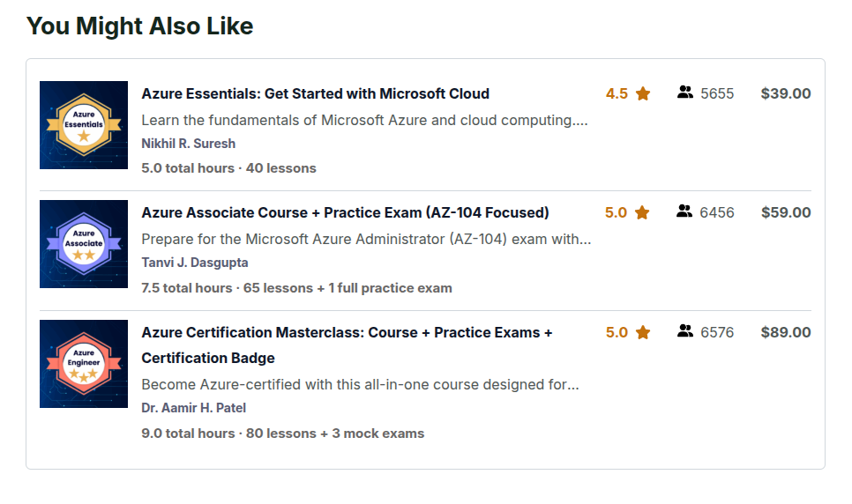Click the $59.00 price
Image resolution: width=852 pixels, height=504 pixels.
click(x=785, y=212)
